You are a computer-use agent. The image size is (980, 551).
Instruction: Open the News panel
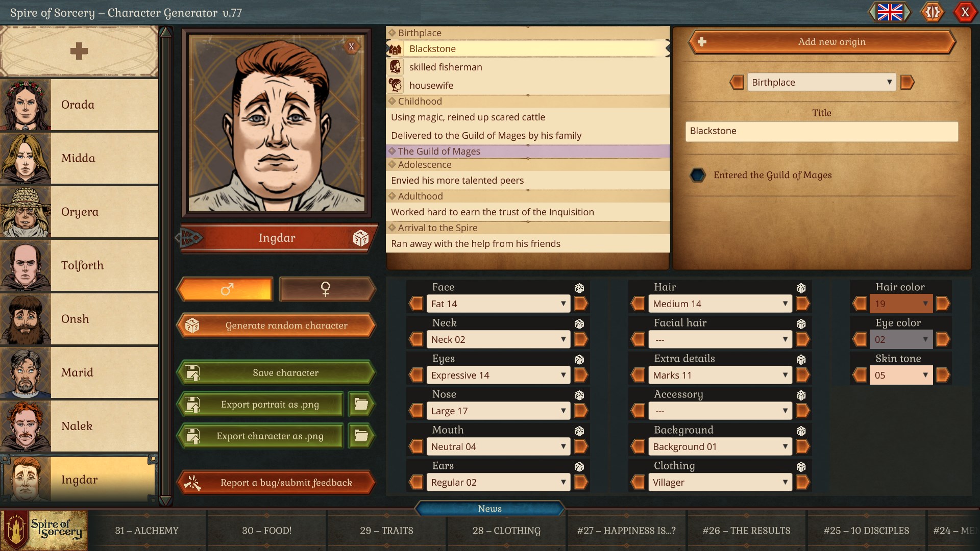[x=489, y=509]
